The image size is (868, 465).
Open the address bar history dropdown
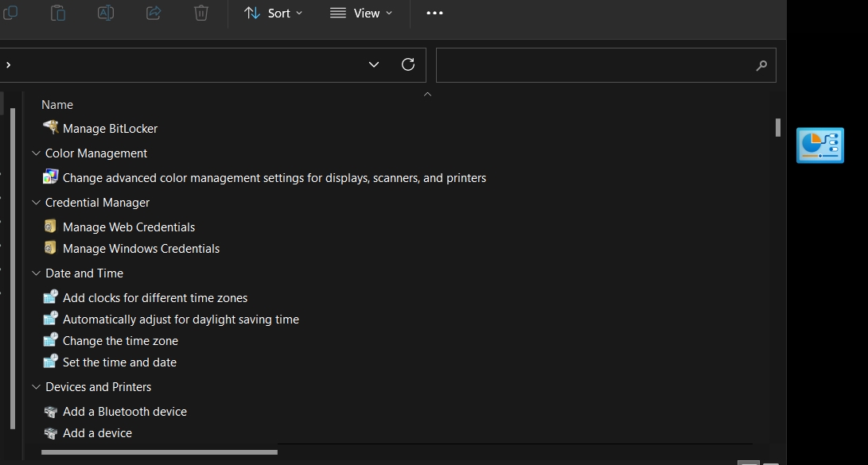(373, 64)
